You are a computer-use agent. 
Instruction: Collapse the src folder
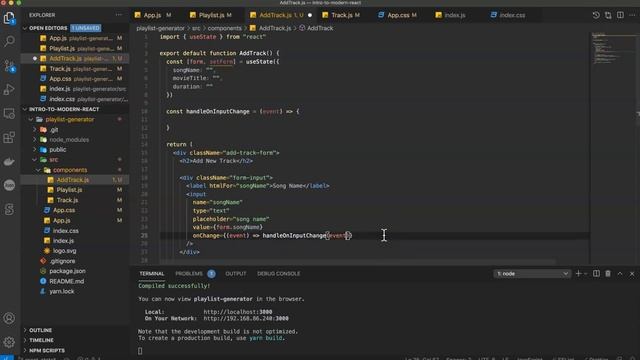pyautogui.click(x=35, y=160)
